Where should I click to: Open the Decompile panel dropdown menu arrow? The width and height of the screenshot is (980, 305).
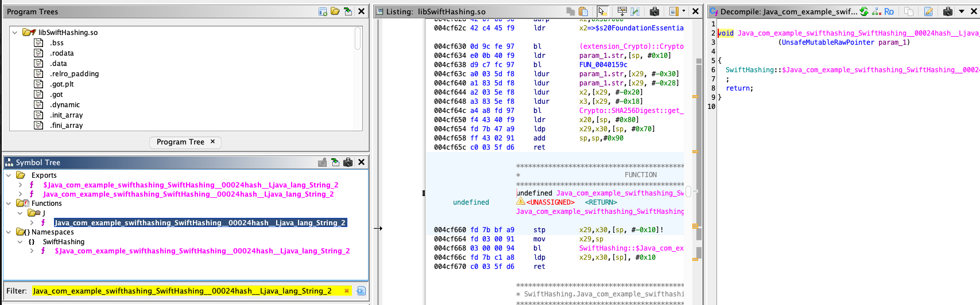click(962, 11)
